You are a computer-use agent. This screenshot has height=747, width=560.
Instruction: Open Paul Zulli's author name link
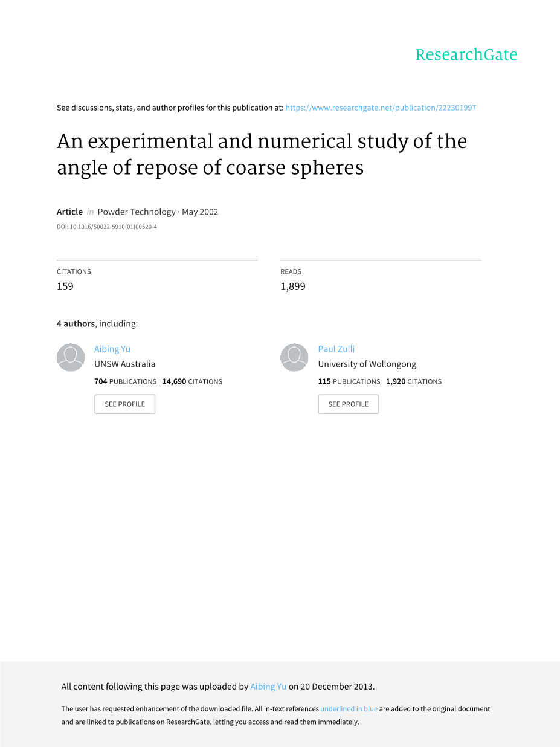click(336, 349)
